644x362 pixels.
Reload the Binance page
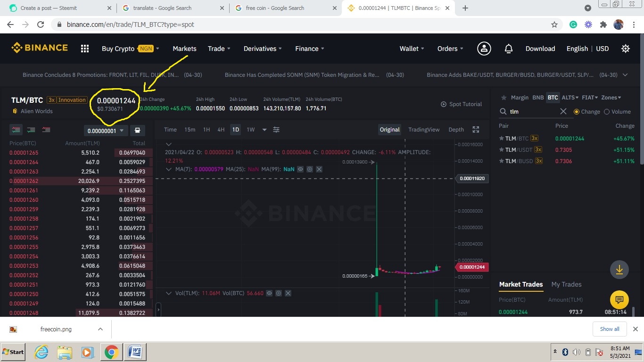click(41, 25)
